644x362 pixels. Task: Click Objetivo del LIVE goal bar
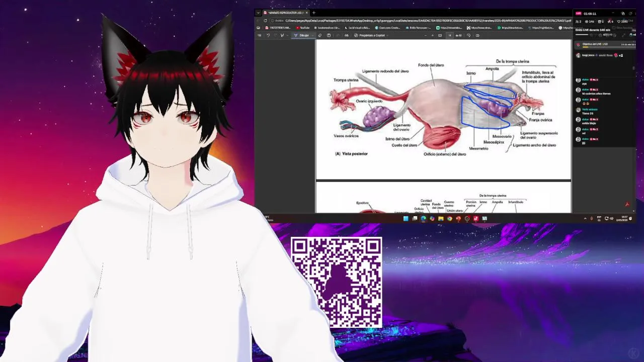pos(606,44)
